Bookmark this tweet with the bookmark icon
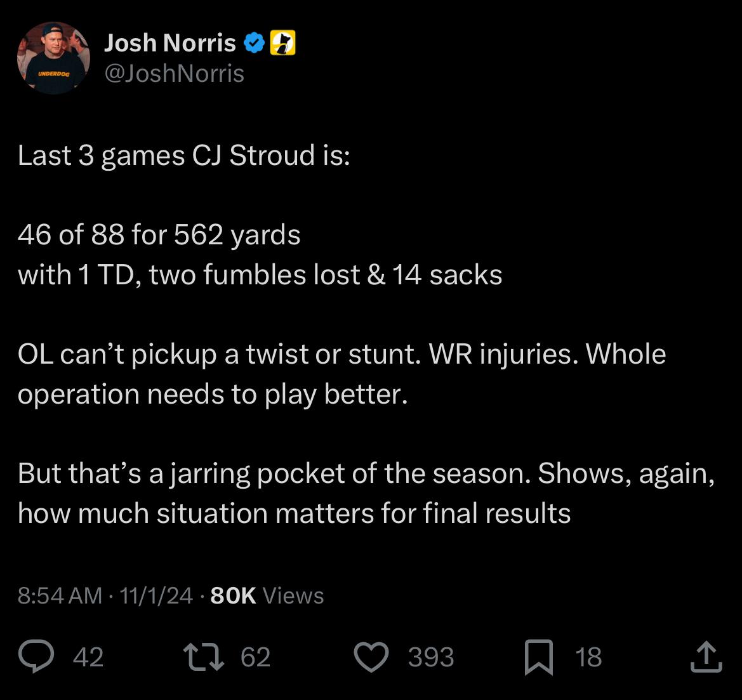The width and height of the screenshot is (742, 700). tap(538, 657)
